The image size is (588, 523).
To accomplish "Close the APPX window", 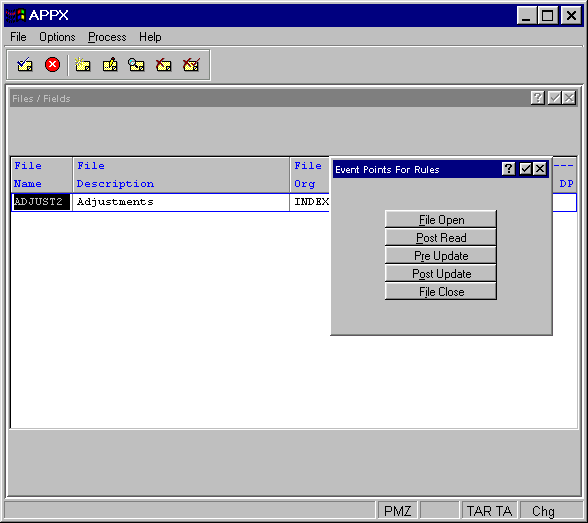I will click(571, 15).
